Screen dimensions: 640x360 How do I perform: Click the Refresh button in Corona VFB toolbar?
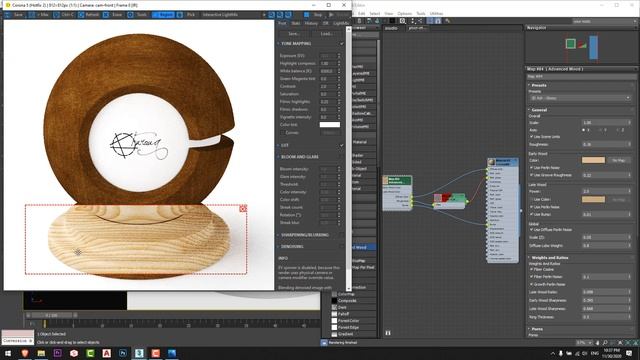coord(89,15)
